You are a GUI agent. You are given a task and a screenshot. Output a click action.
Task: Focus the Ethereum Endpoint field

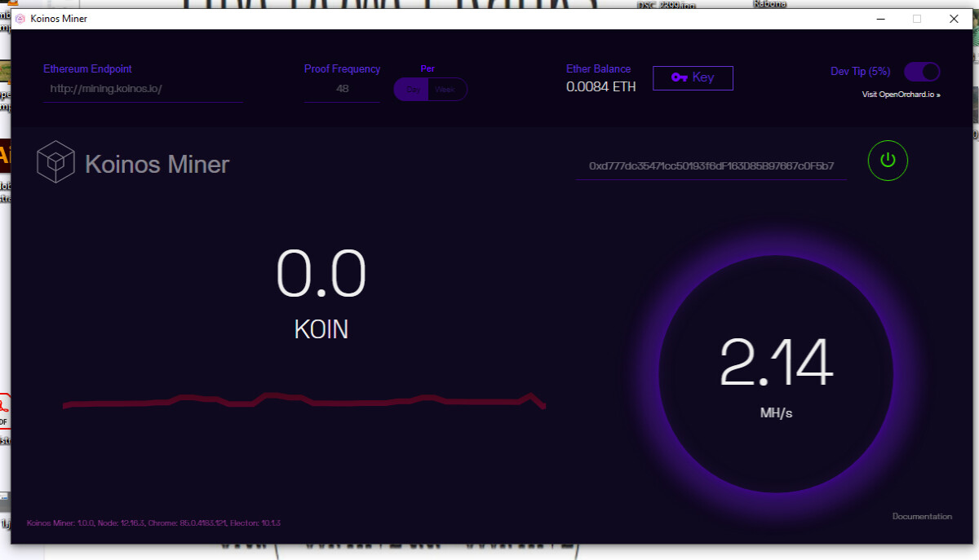143,89
